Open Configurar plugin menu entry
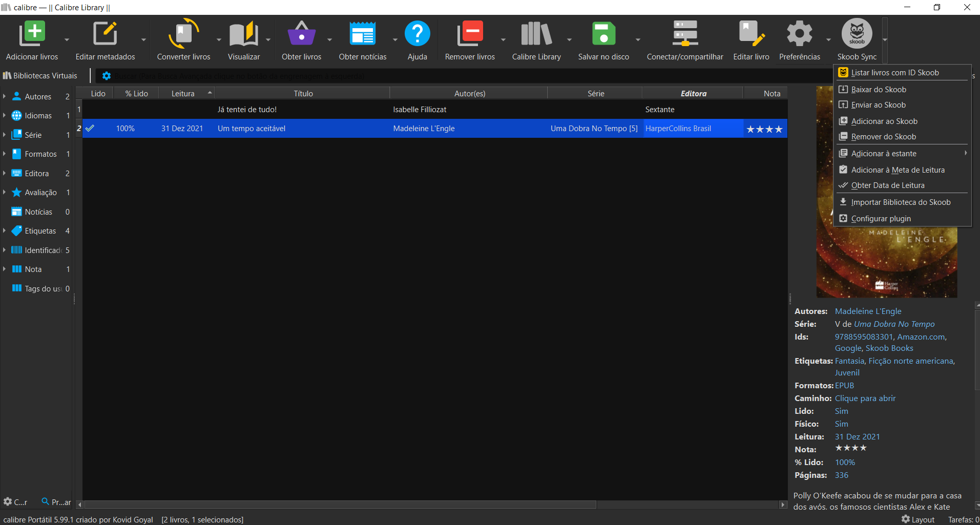 coord(902,218)
